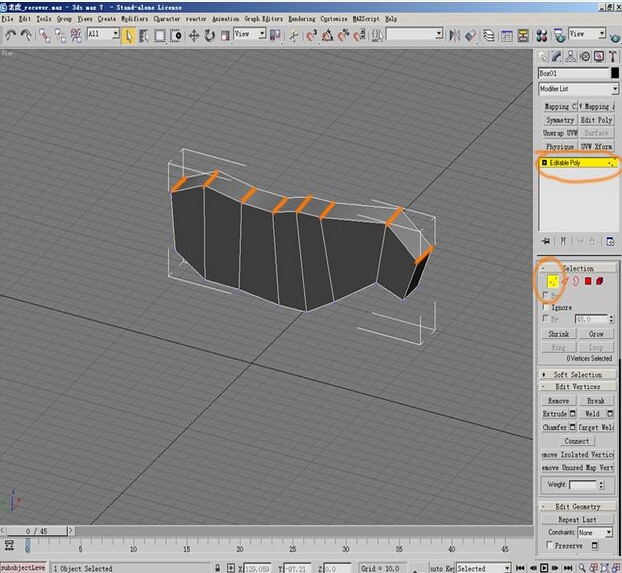Open the Modifier List dropdown
622x573 pixels.
578,89
